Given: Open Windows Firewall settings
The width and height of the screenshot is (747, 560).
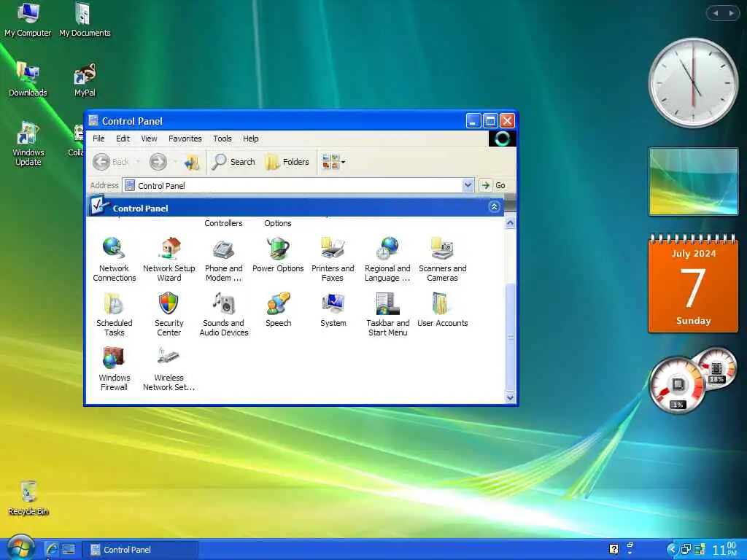Looking at the screenshot, I should [114, 369].
